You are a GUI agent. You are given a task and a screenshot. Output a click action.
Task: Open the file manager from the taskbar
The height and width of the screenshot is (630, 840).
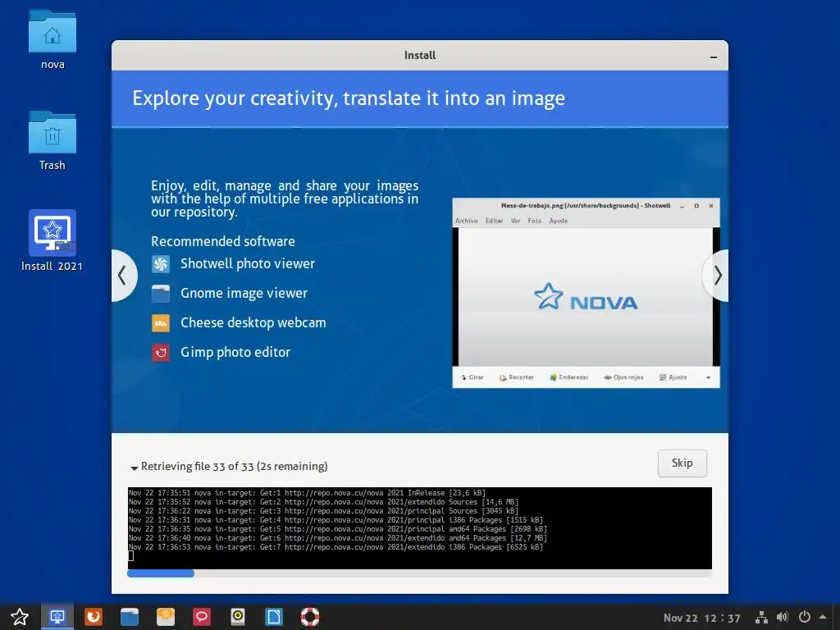129,617
